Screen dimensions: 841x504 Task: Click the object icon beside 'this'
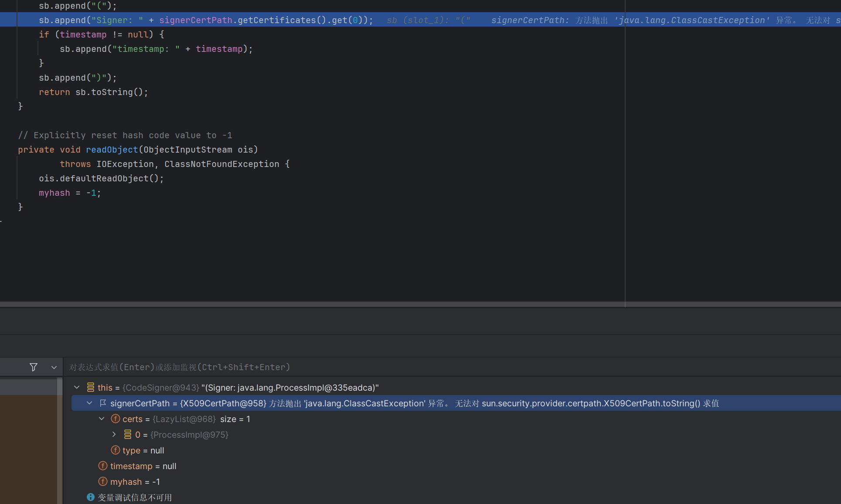91,387
